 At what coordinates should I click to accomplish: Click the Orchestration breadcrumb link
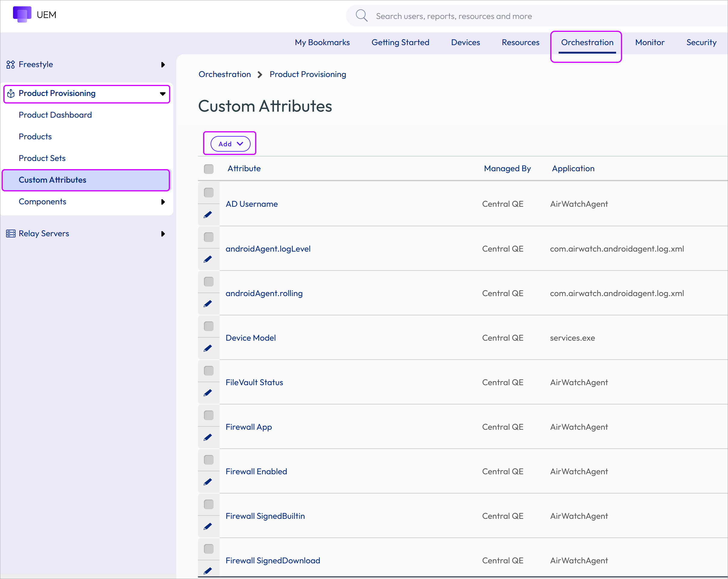(224, 74)
